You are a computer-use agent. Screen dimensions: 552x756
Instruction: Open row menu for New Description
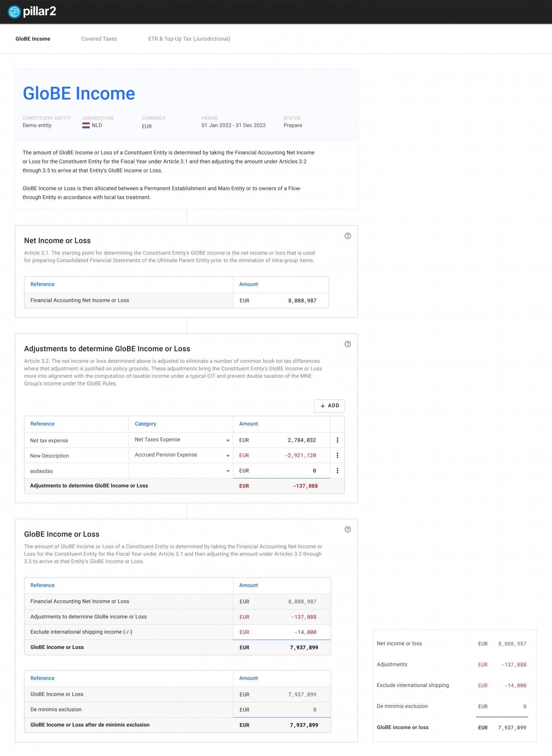(337, 456)
